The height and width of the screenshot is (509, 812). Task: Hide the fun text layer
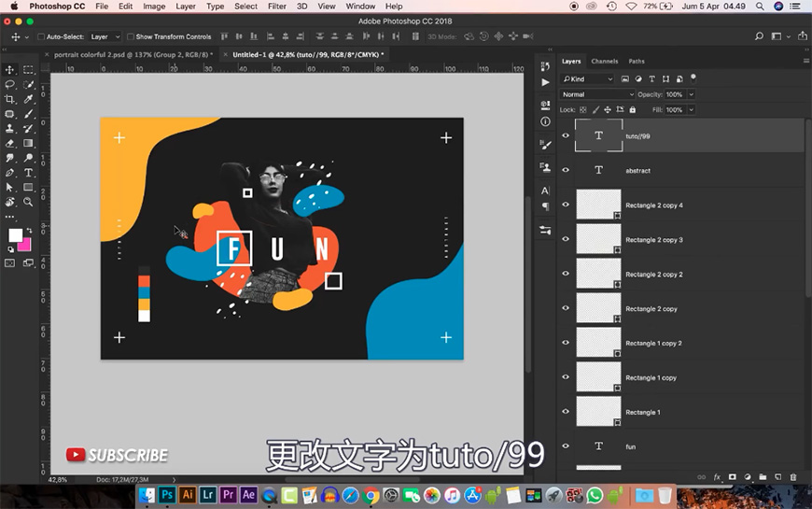[x=566, y=445]
